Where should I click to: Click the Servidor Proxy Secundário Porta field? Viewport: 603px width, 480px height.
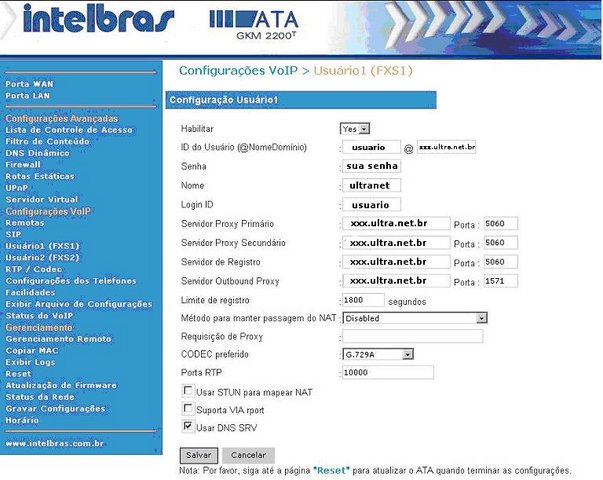[501, 243]
